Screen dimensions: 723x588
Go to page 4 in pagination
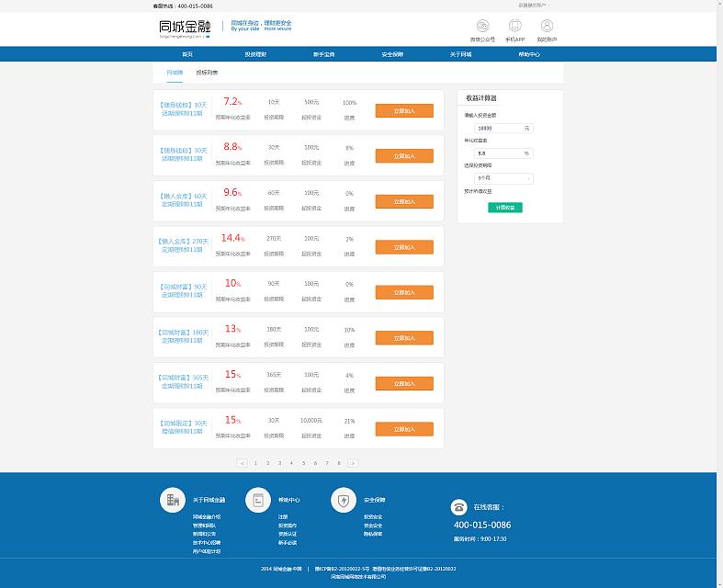[291, 463]
